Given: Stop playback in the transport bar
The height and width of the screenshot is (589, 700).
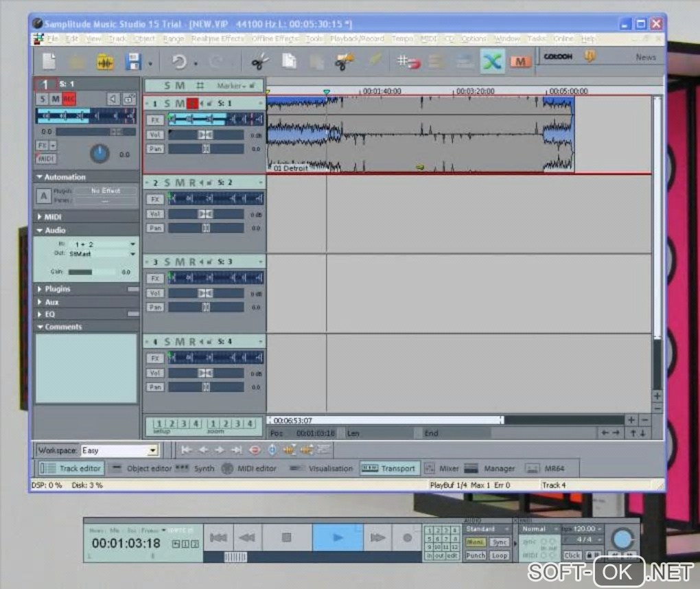Looking at the screenshot, I should [x=287, y=538].
